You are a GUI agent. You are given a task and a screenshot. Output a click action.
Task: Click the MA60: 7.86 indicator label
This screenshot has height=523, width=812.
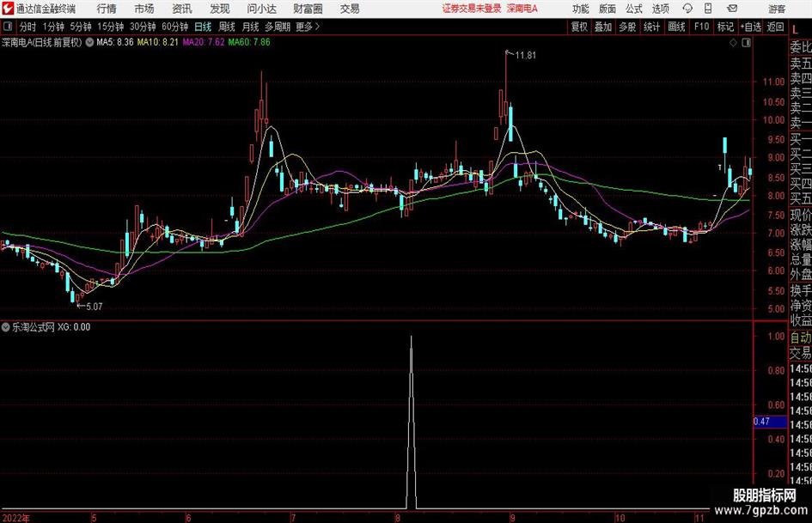click(249, 42)
